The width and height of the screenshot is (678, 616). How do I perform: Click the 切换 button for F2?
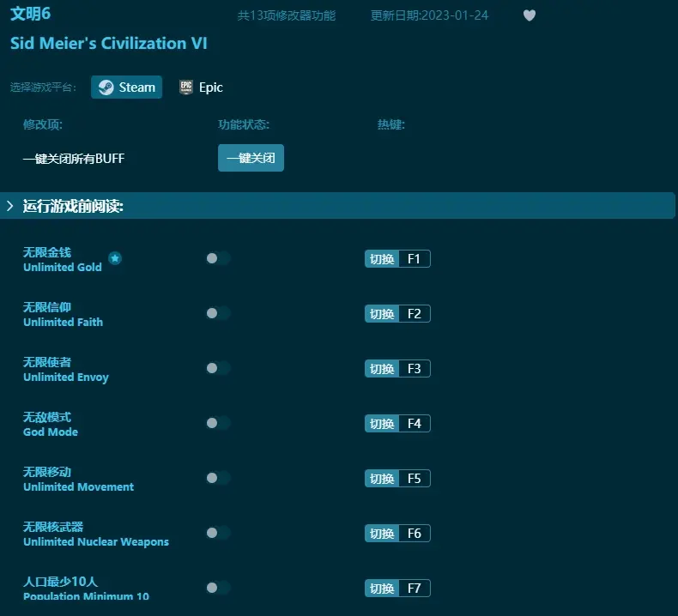(x=382, y=314)
